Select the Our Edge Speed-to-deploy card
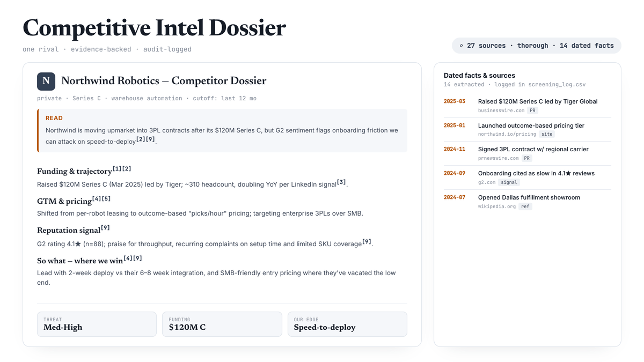 coord(347,324)
